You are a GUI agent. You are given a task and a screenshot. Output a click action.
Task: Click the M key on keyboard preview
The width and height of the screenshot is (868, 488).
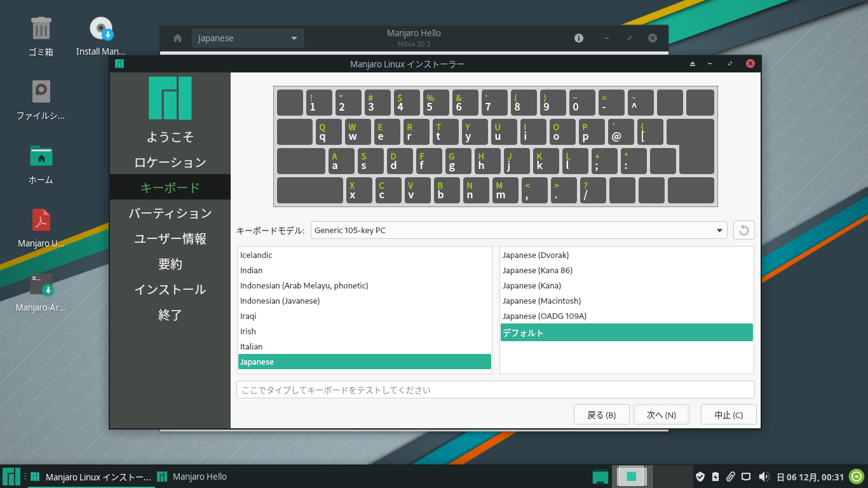click(505, 190)
